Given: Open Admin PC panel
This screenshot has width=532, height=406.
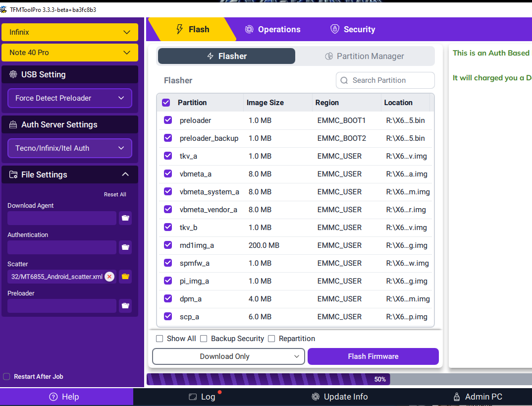Looking at the screenshot, I should coord(478,397).
